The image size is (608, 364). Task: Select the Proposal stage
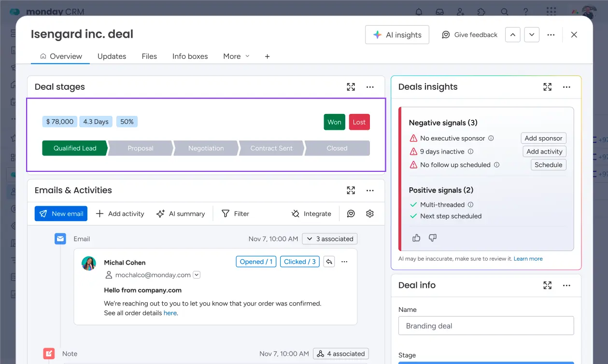(x=141, y=148)
